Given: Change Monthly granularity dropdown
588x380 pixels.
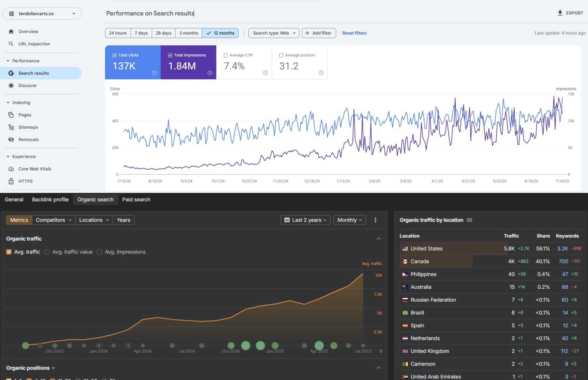Looking at the screenshot, I should pyautogui.click(x=349, y=220).
